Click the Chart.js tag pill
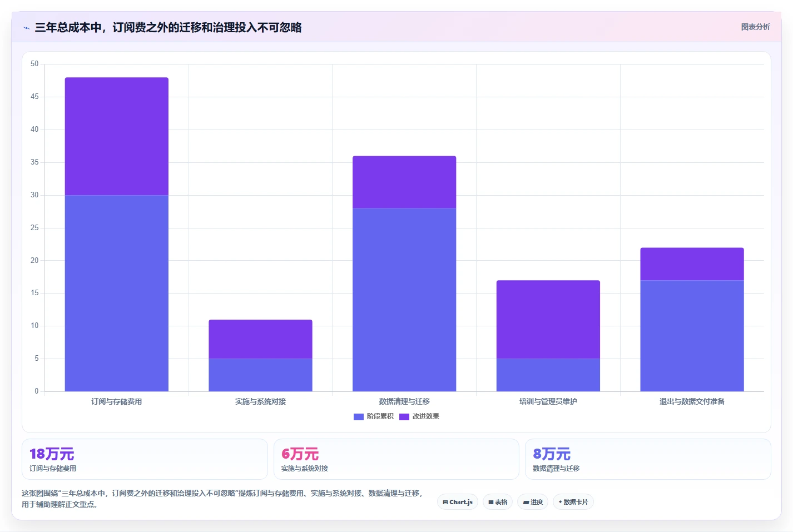Screen dimensions: 793x532 coord(458,502)
